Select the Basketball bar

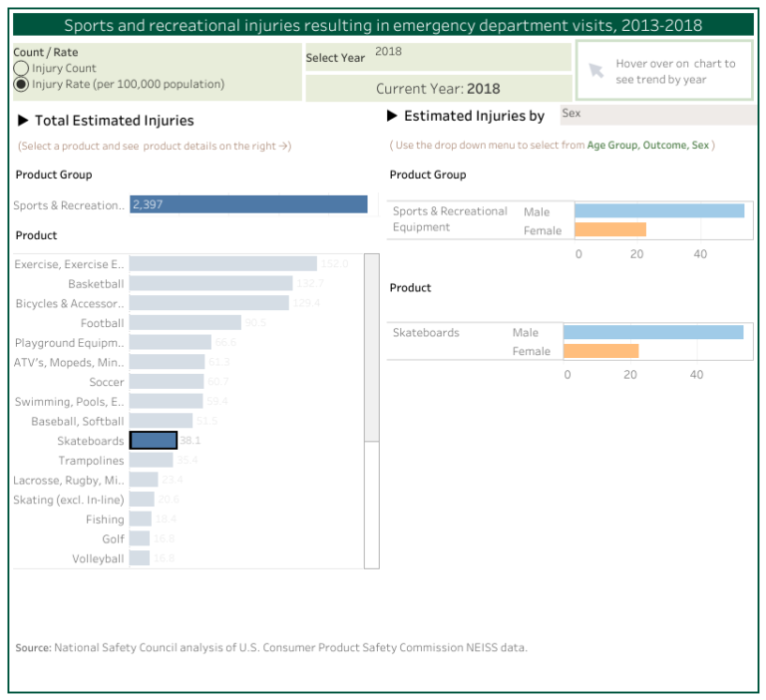[212, 284]
